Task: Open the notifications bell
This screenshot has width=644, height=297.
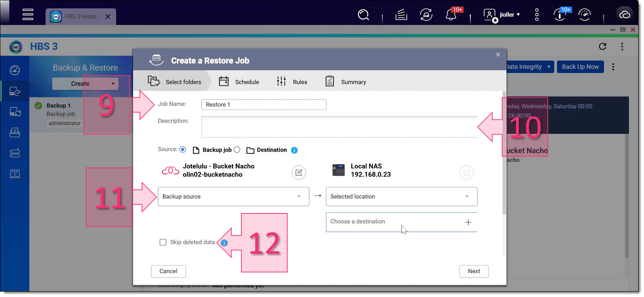Action: click(451, 15)
